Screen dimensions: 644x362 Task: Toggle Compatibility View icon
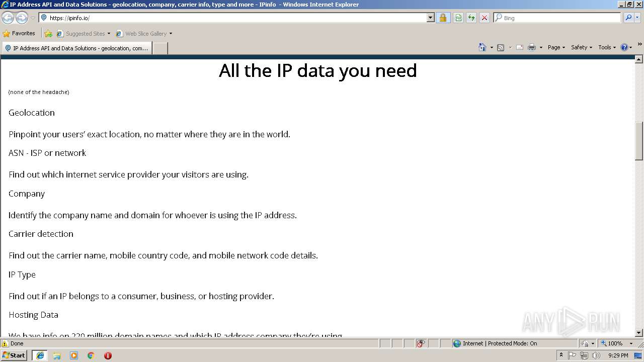458,18
